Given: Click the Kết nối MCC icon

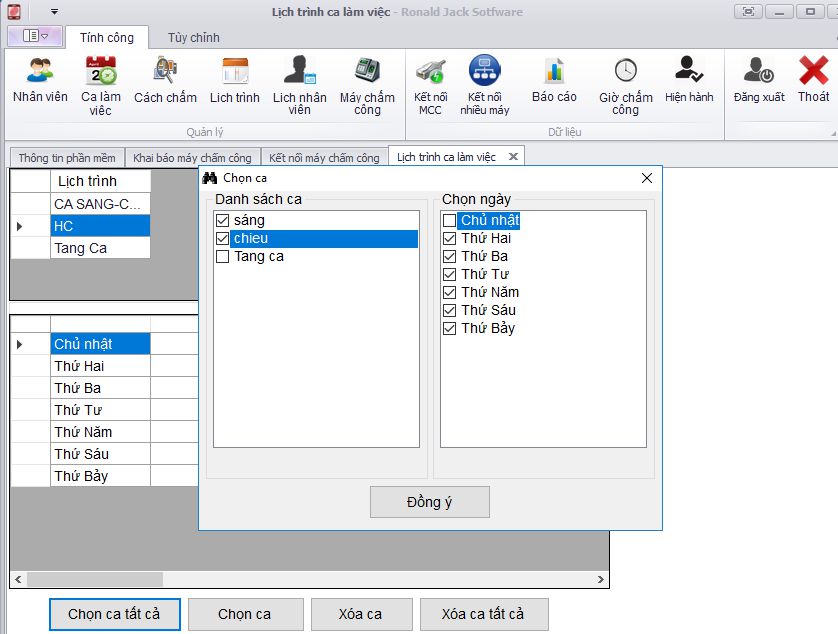Looking at the screenshot, I should (x=430, y=72).
